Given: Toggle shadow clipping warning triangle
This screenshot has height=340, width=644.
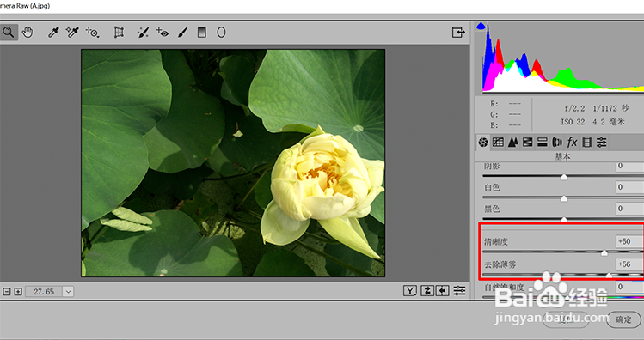Looking at the screenshot, I should pos(481,27).
